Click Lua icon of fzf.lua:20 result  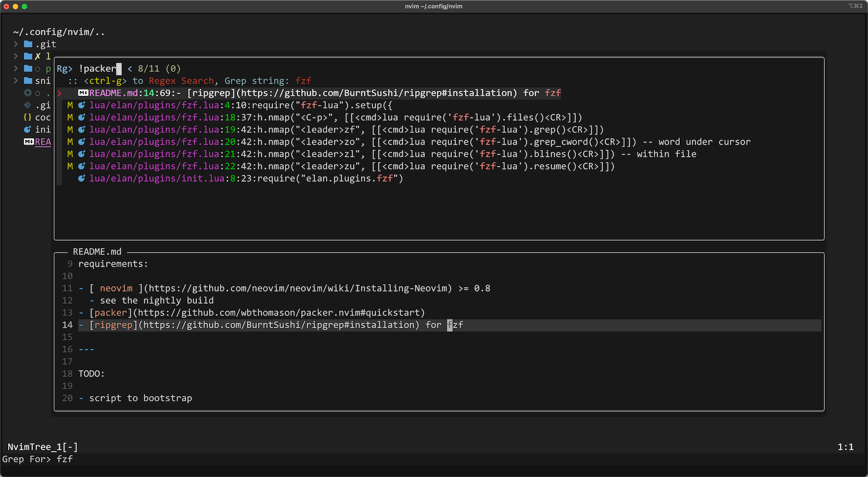click(82, 141)
